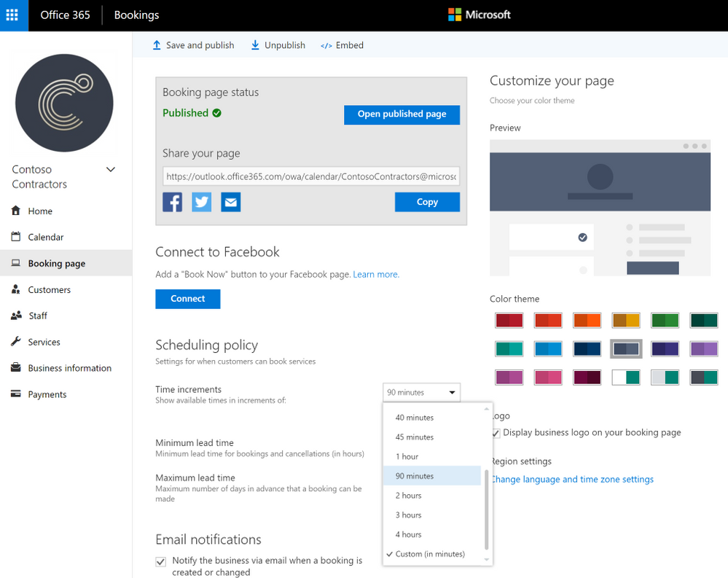Select 40 minutes from the list
The height and width of the screenshot is (578, 728).
432,418
